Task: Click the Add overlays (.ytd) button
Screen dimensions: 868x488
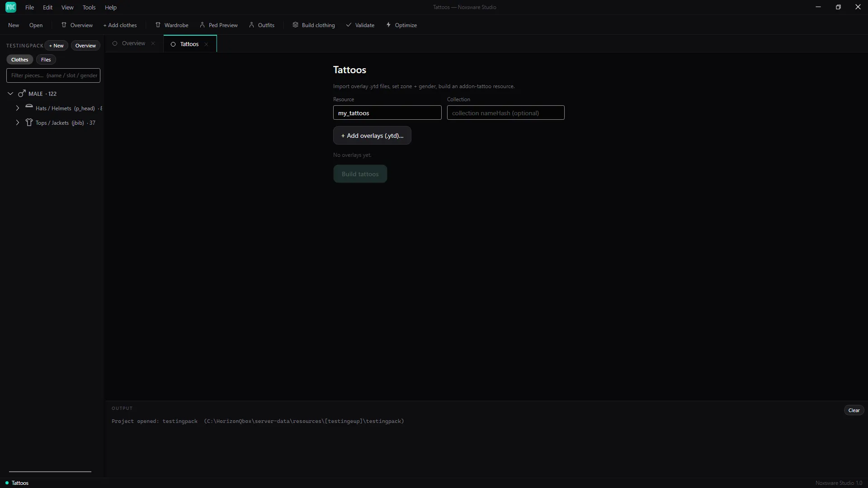Action: 372,136
